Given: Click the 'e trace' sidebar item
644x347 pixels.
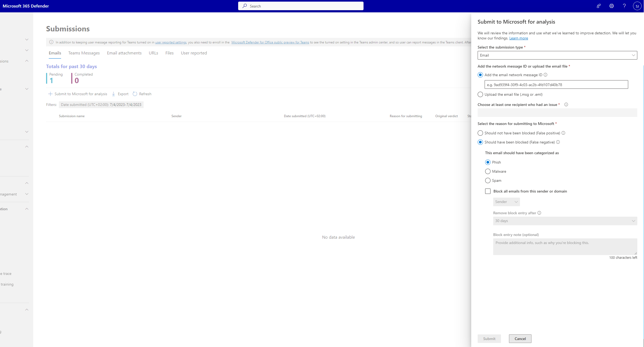Looking at the screenshot, I should 6,274.
